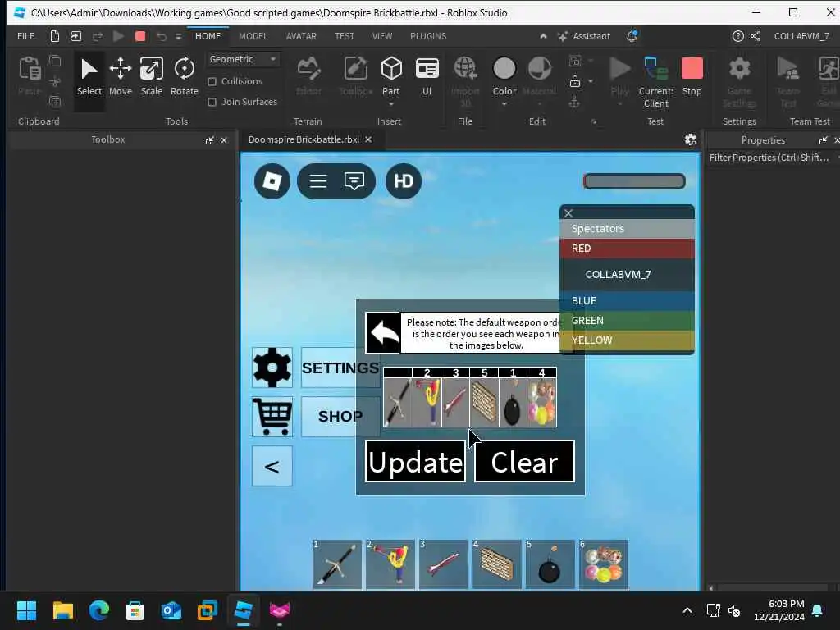Undock the Toolbox panel

(x=209, y=140)
